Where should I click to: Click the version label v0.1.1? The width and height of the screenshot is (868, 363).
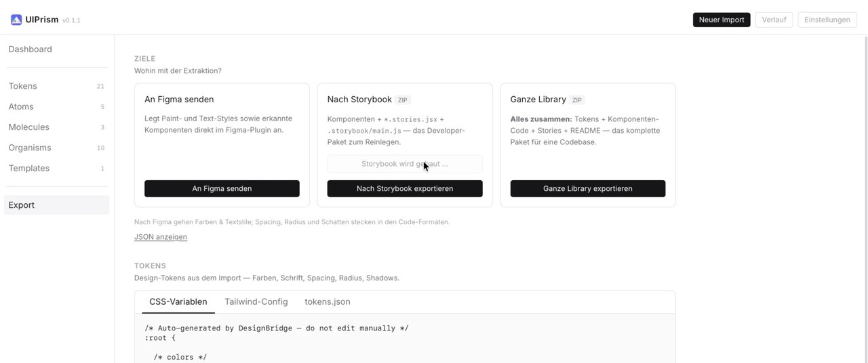(71, 20)
